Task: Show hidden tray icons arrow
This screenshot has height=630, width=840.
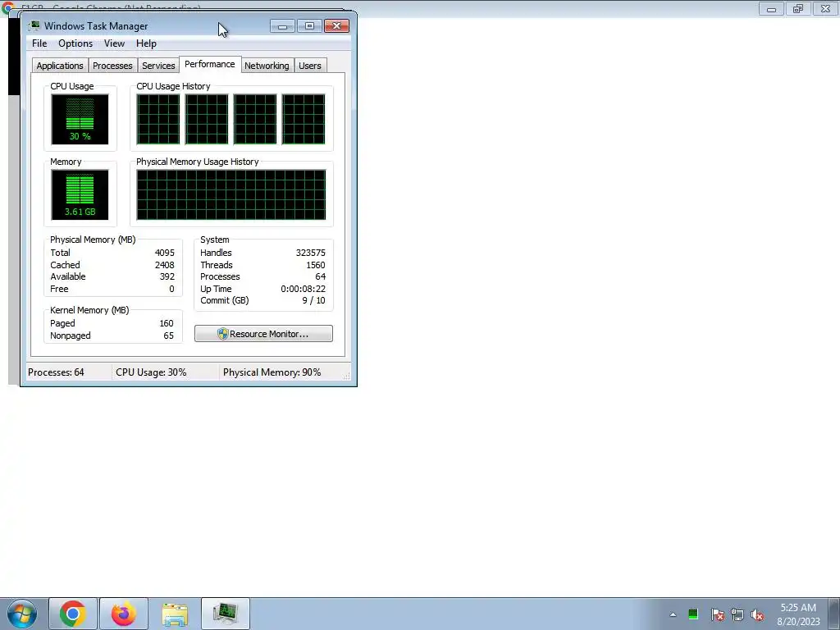Action: pos(673,614)
